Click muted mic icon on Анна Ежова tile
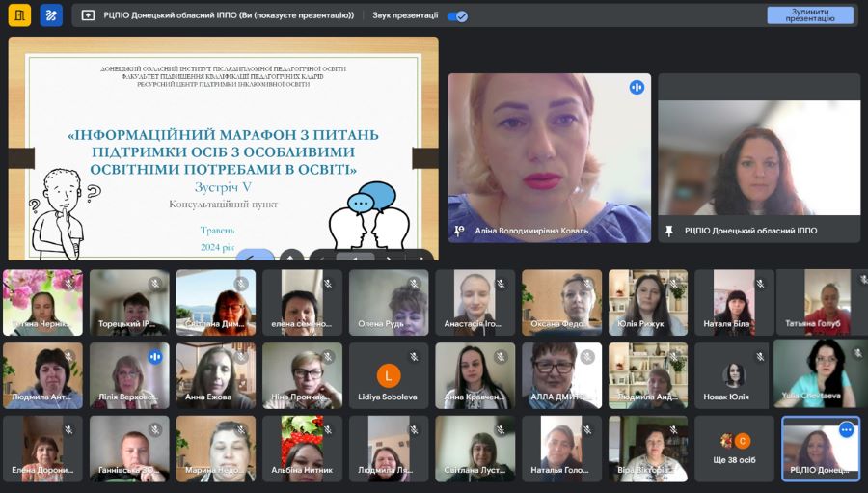This screenshot has width=868, height=493. click(x=241, y=357)
